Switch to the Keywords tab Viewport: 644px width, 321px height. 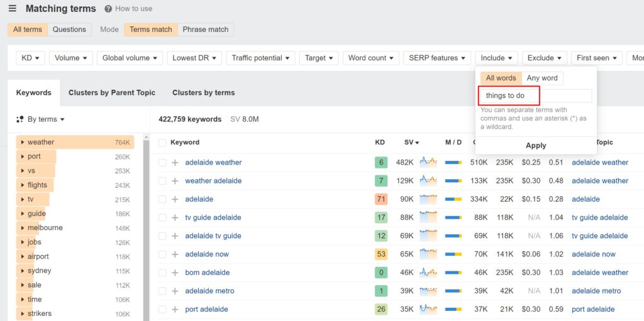(x=34, y=93)
